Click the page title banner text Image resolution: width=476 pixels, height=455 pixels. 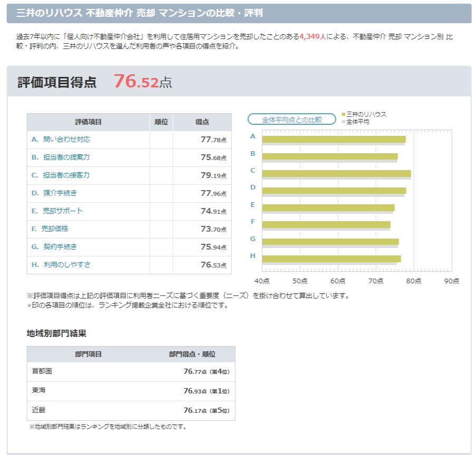(x=139, y=13)
